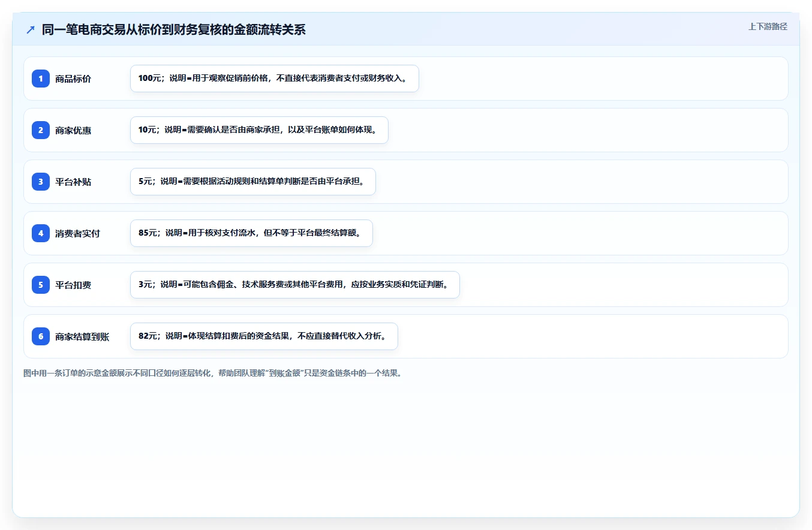Click the step number 3 badge
This screenshot has height=530, width=812.
[x=41, y=182]
